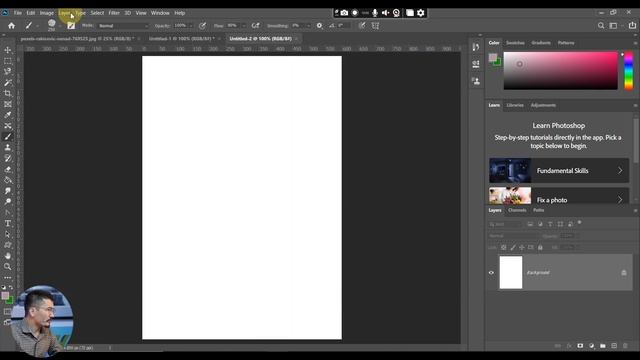Enable airbrush-style build-up effects
Screen dimensions: 640x360
256,26
